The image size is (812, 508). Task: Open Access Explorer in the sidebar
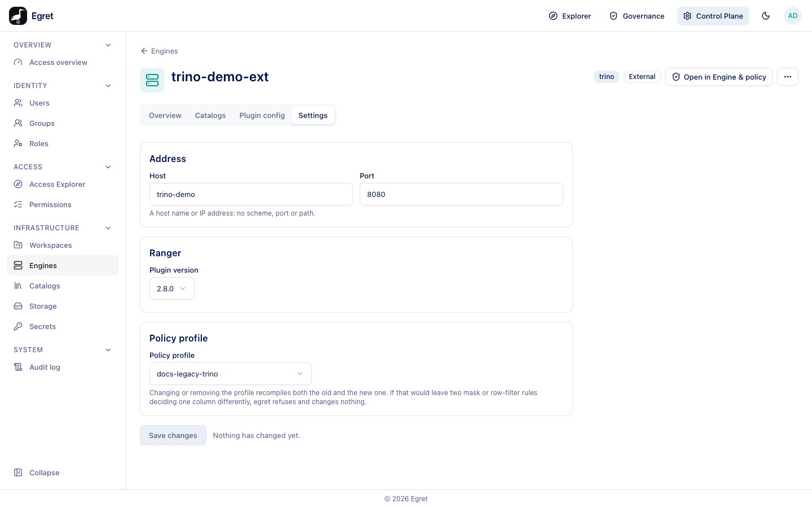pos(63,184)
